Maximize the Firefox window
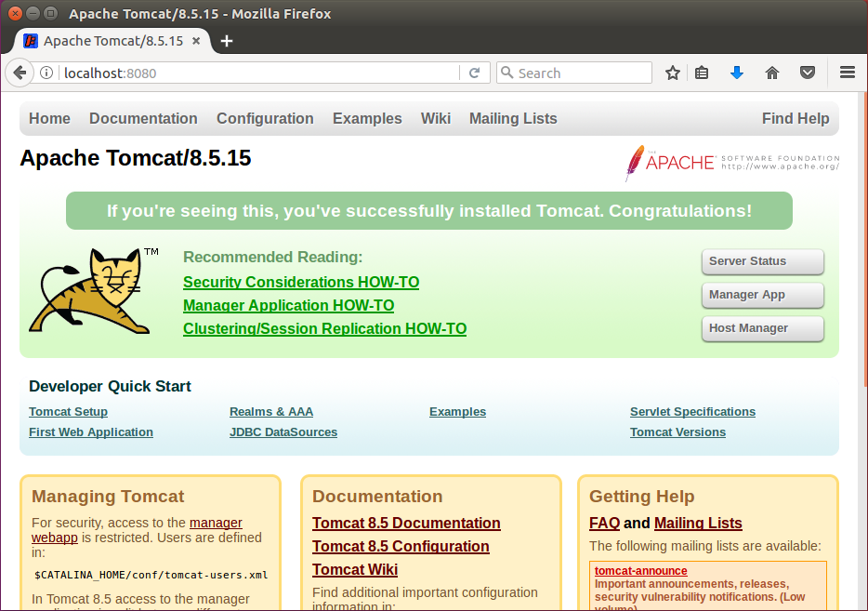 point(50,13)
